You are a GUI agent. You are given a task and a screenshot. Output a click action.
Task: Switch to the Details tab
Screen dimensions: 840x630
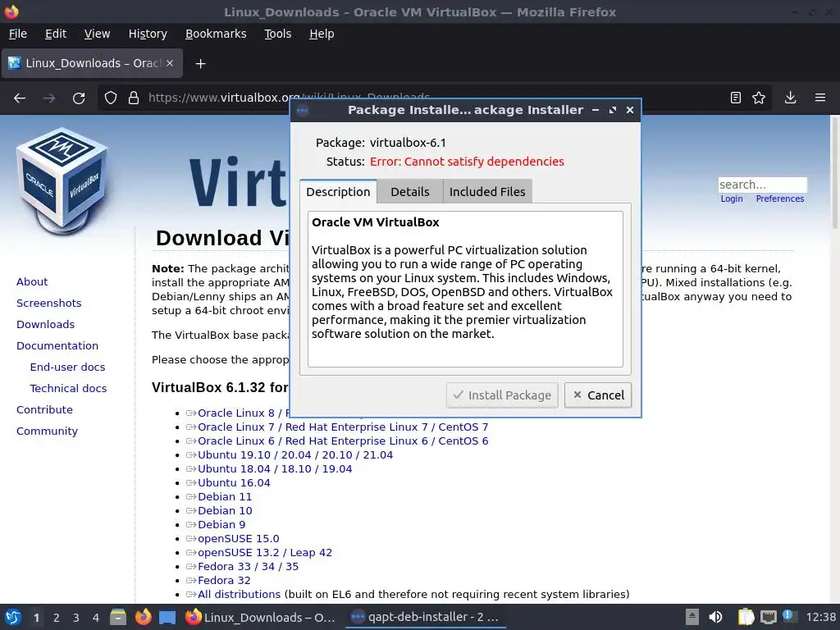click(x=410, y=192)
